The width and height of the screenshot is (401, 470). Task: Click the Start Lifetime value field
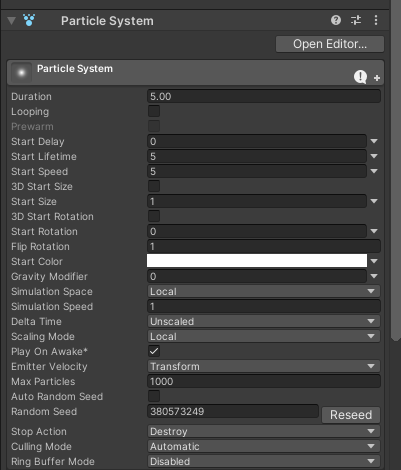pos(257,156)
